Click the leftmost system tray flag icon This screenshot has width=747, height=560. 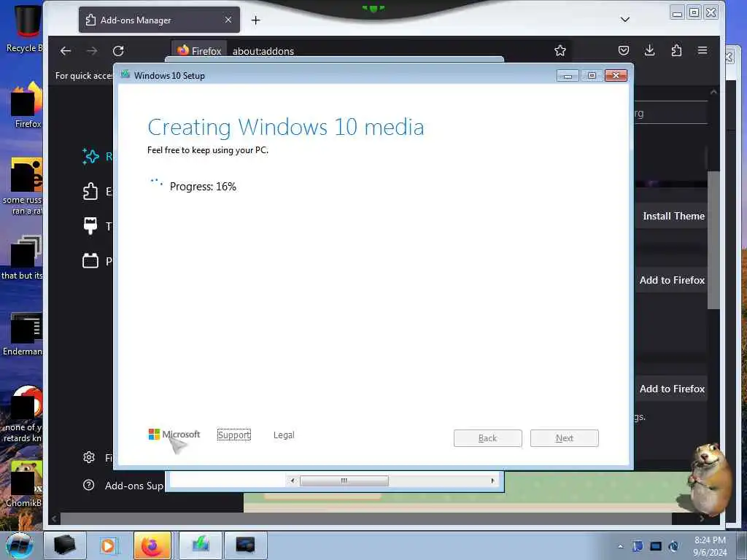pyautogui.click(x=638, y=546)
